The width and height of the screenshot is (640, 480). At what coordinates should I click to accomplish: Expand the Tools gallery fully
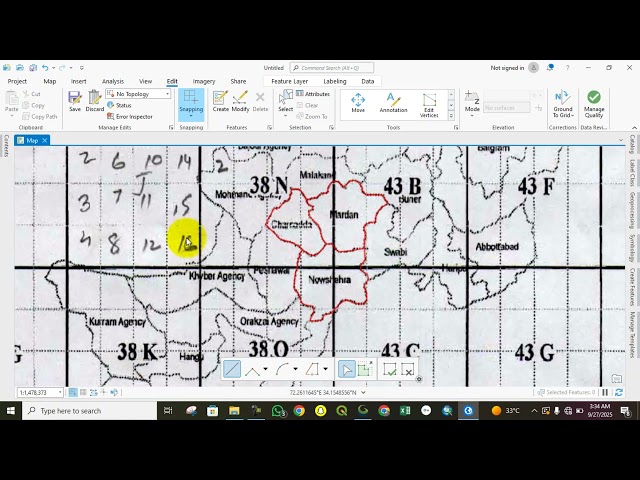click(451, 116)
